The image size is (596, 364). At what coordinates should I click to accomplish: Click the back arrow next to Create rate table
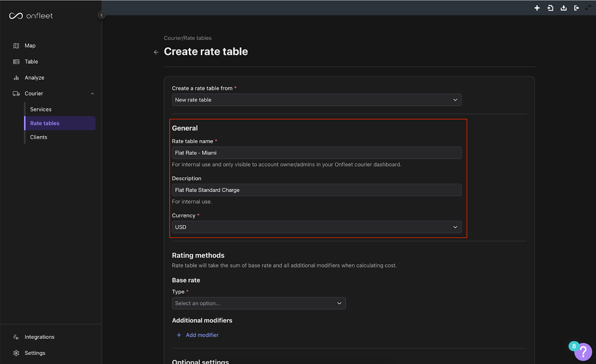(156, 52)
